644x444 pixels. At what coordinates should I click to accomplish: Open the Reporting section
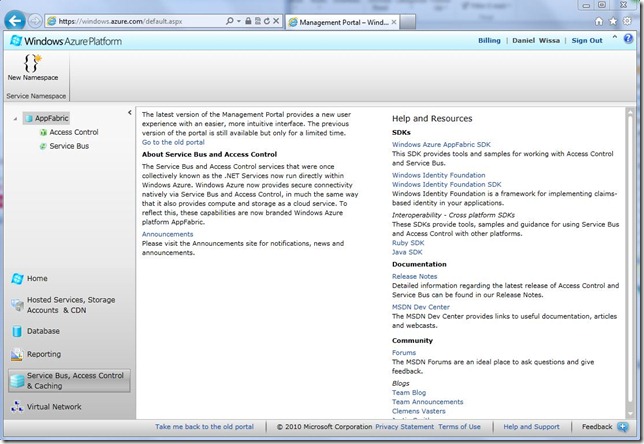pos(44,354)
